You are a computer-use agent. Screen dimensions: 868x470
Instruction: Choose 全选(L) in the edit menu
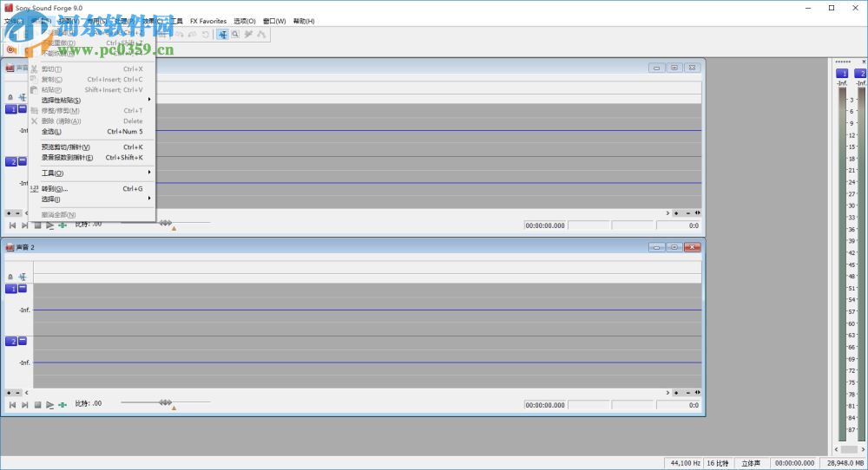pos(92,132)
